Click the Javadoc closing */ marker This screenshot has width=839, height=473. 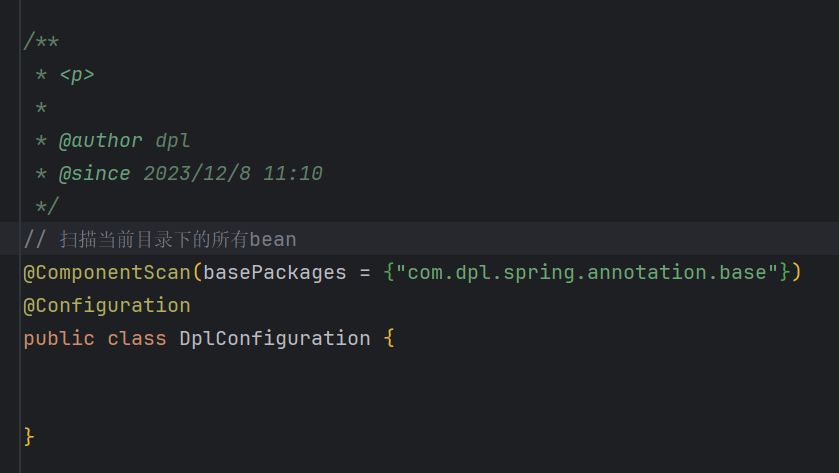point(47,207)
